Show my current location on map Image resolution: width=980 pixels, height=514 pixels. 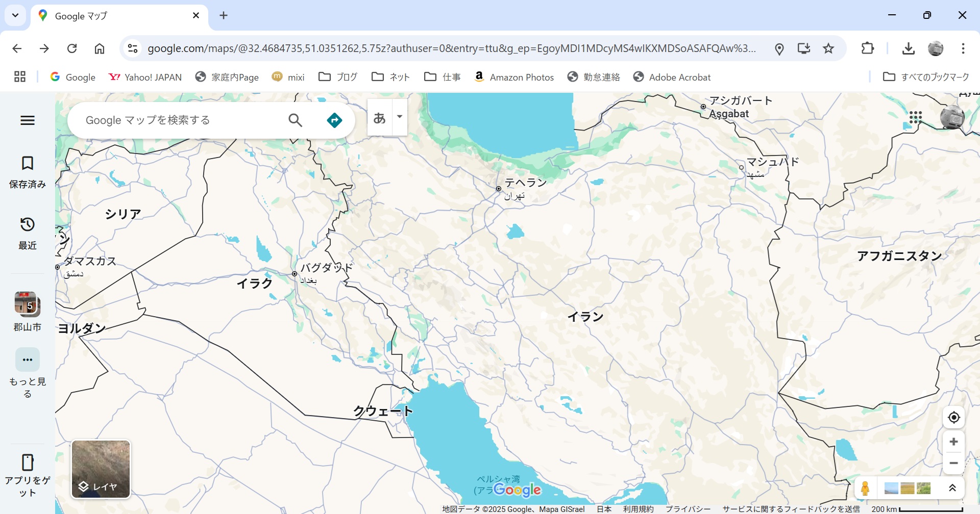(953, 418)
